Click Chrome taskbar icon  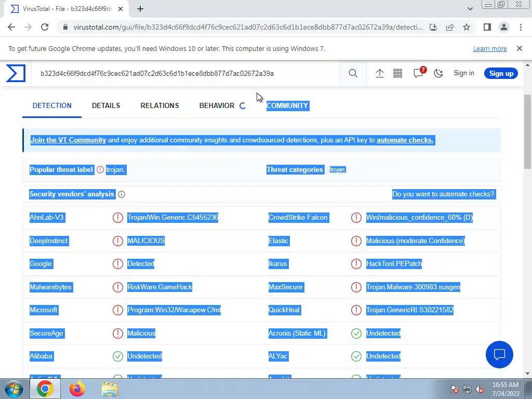(x=45, y=389)
